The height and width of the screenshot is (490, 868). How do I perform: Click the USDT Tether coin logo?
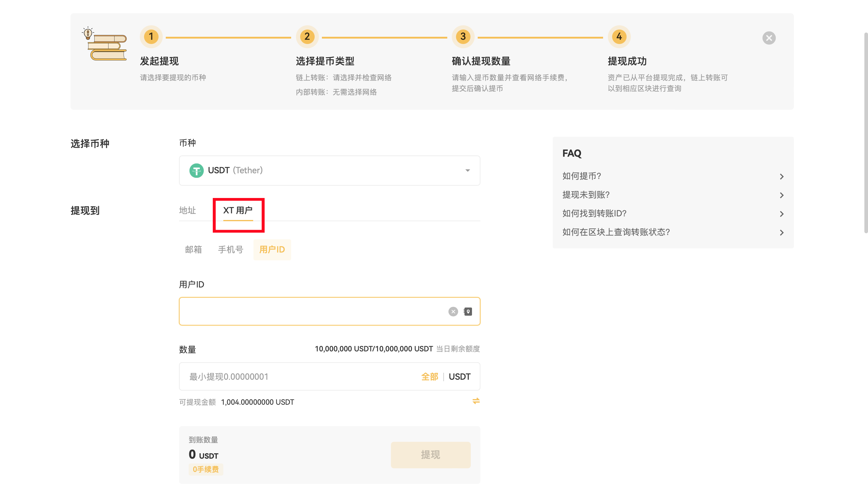pos(197,170)
